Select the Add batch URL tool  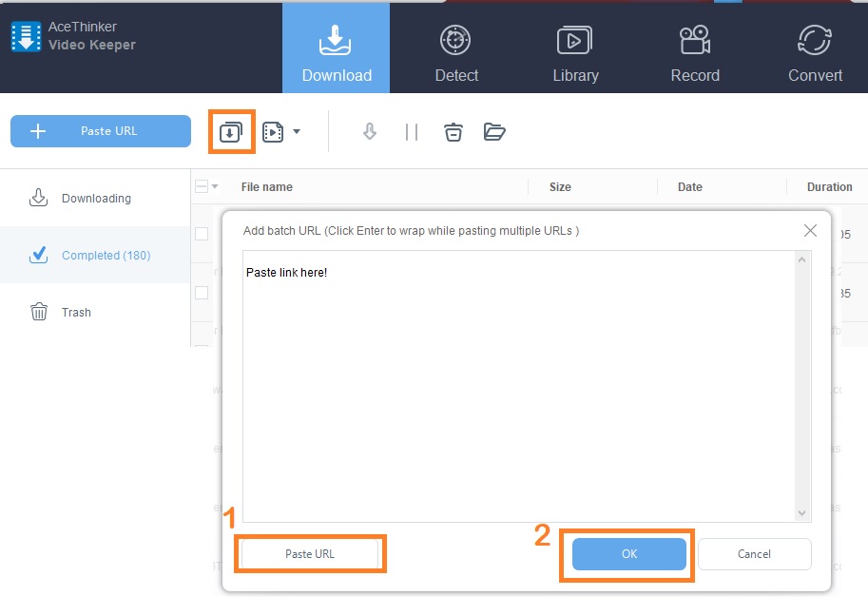point(231,131)
